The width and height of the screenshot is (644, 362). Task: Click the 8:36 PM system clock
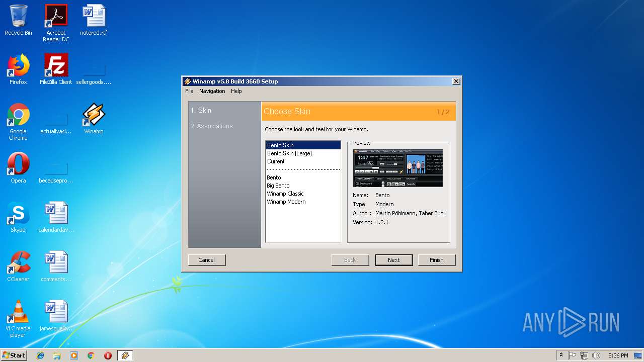pyautogui.click(x=618, y=355)
